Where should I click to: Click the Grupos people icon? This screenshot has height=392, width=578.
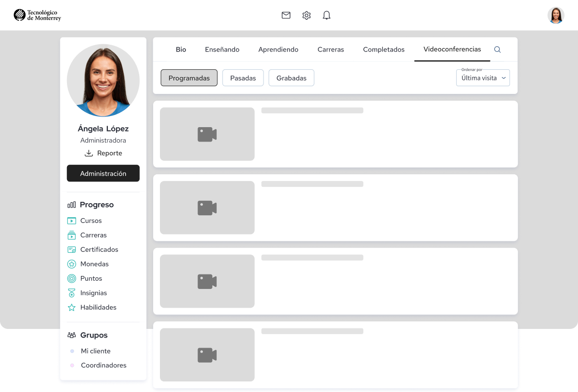[71, 335]
